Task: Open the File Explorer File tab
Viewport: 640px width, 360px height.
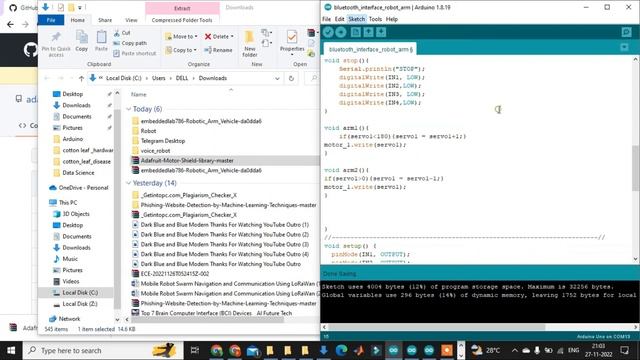Action: tap(51, 20)
